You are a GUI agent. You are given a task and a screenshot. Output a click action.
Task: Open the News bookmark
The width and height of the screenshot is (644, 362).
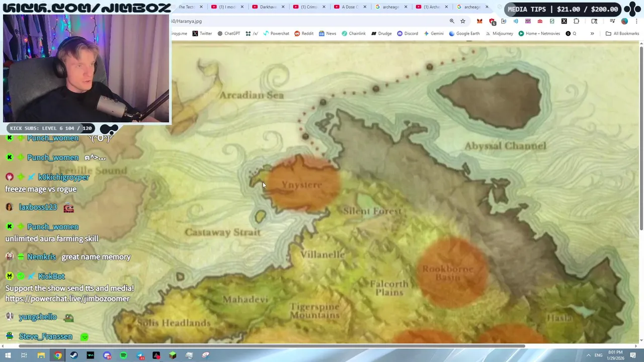(327, 34)
